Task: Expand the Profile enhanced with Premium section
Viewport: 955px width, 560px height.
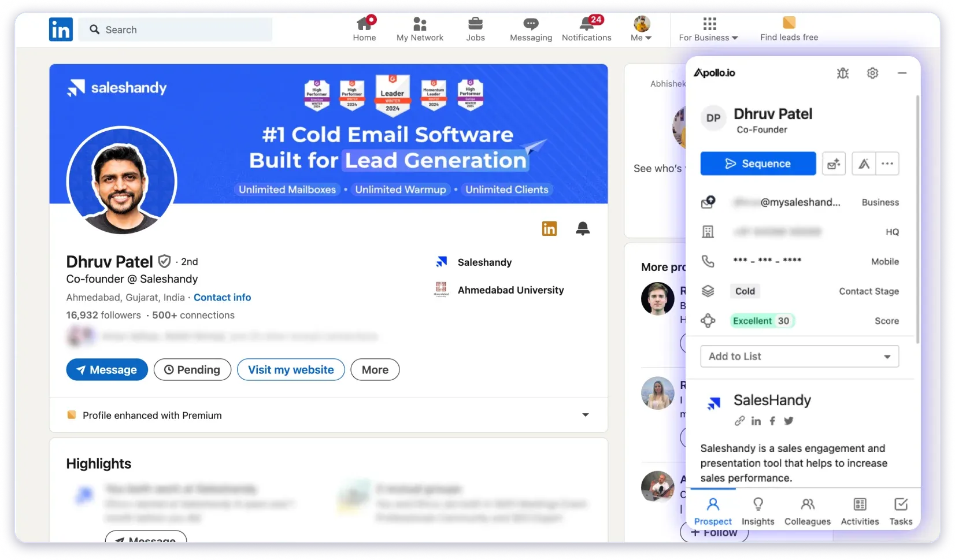Action: pos(586,415)
